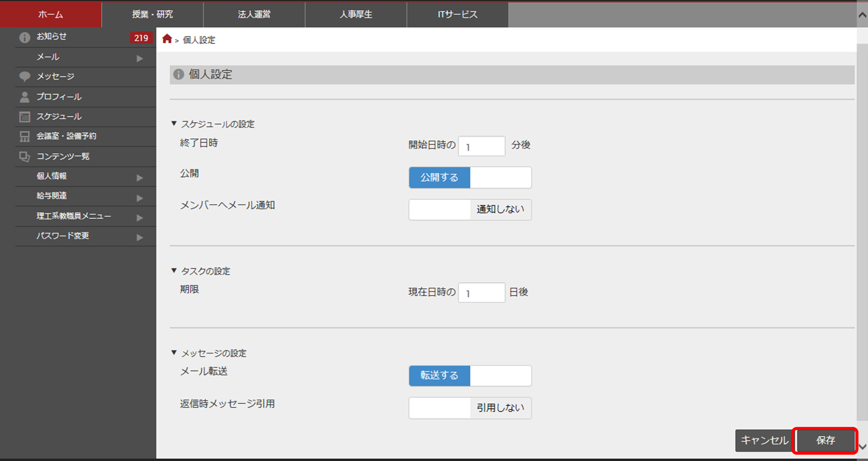Click the メッセージ speech bubble icon

point(25,76)
